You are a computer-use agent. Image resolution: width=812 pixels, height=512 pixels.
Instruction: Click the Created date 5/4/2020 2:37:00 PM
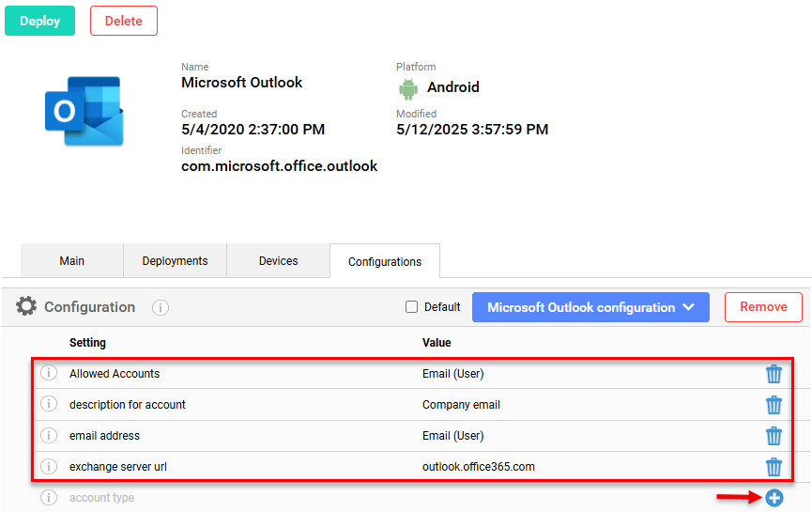(x=253, y=129)
